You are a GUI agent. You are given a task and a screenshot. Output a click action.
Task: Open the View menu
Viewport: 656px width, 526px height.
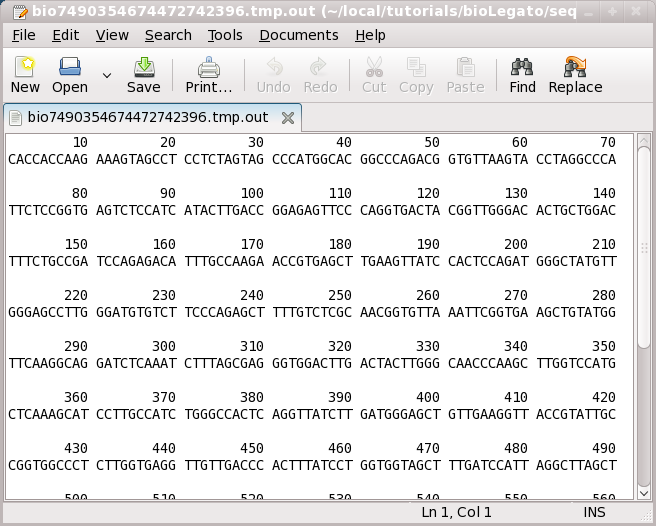point(112,35)
